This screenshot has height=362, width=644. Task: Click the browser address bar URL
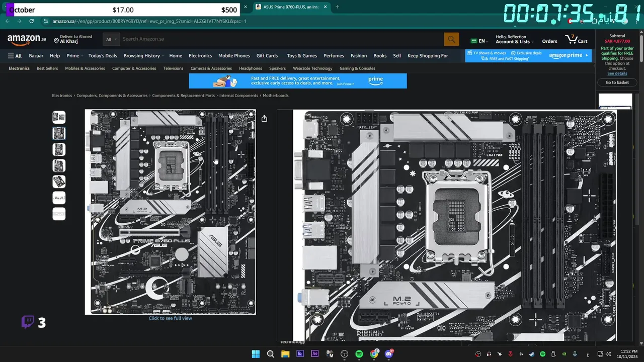149,21
